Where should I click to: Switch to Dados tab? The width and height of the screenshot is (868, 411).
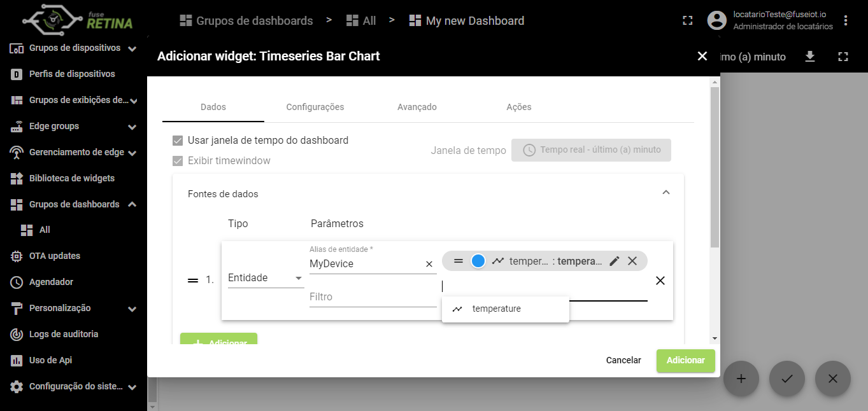213,107
